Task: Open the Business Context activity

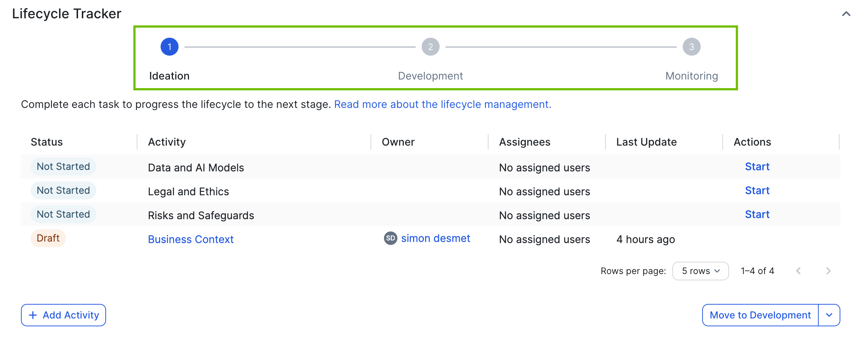Action: point(190,239)
